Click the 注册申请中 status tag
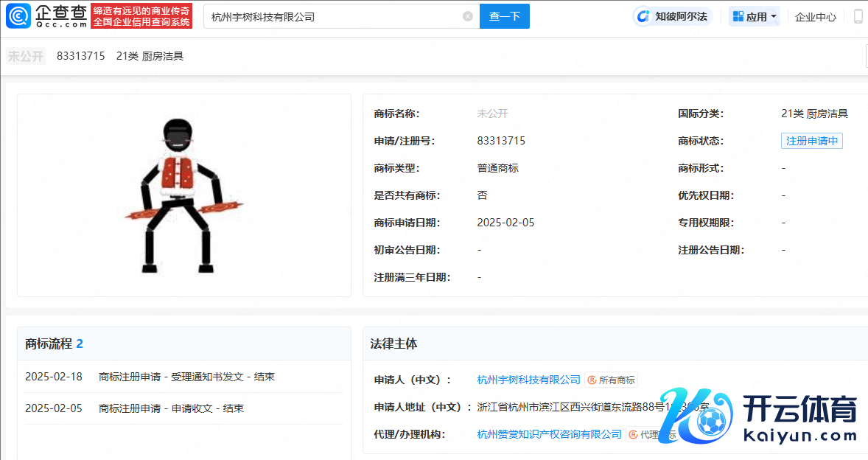The image size is (868, 460). pyautogui.click(x=811, y=141)
